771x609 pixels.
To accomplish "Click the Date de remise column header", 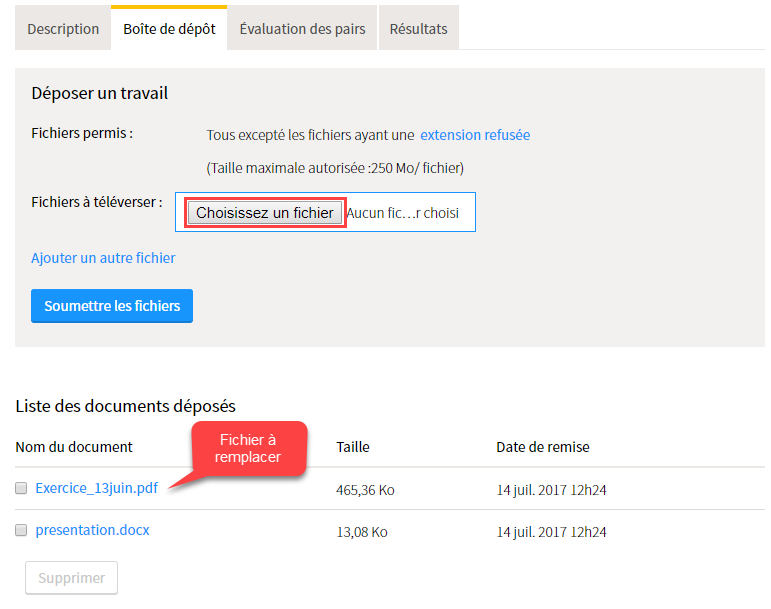I will (x=543, y=447).
